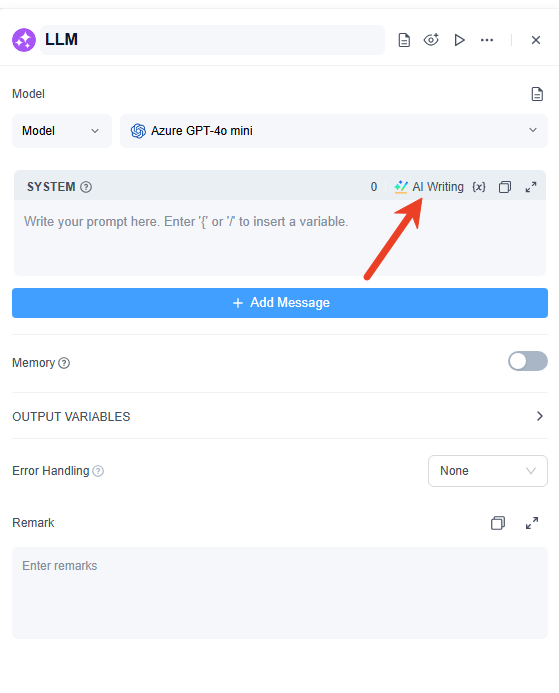Expand the Remark editor to fullscreen
Image resolution: width=559 pixels, height=693 pixels.
coord(532,523)
